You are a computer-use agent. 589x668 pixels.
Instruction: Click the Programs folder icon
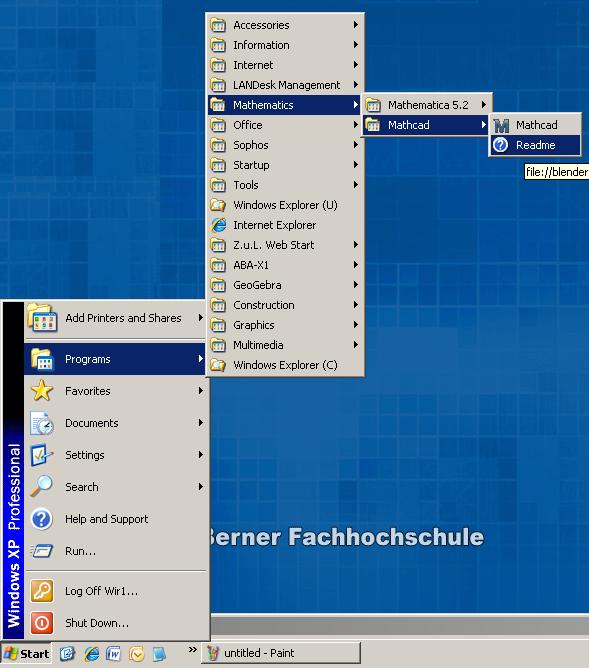click(42, 359)
